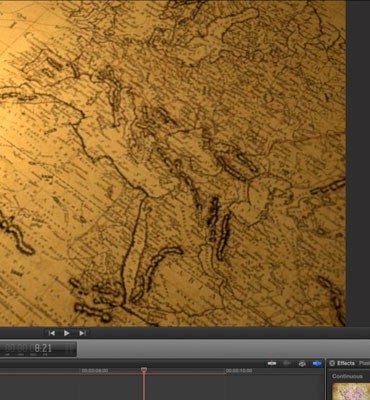The width and height of the screenshot is (370, 400).
Task: Click the playhead marker on timeline ruler
Action: tap(144, 370)
